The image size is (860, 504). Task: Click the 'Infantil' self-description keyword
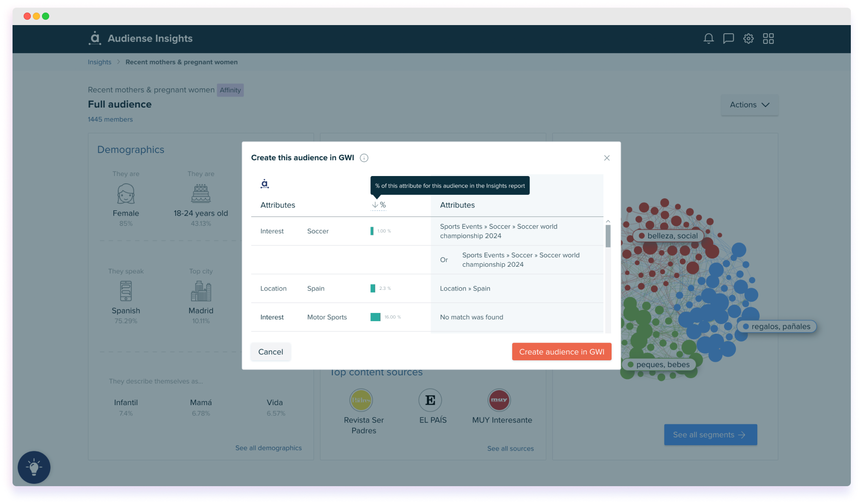(x=126, y=403)
